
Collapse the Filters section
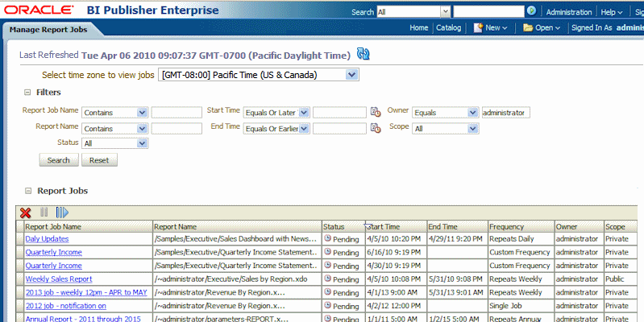(27, 93)
